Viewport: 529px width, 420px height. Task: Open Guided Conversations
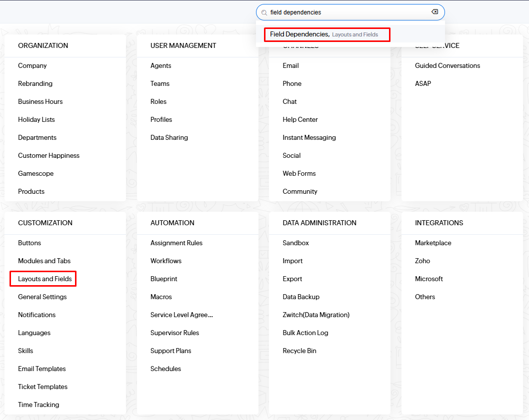[447, 65]
